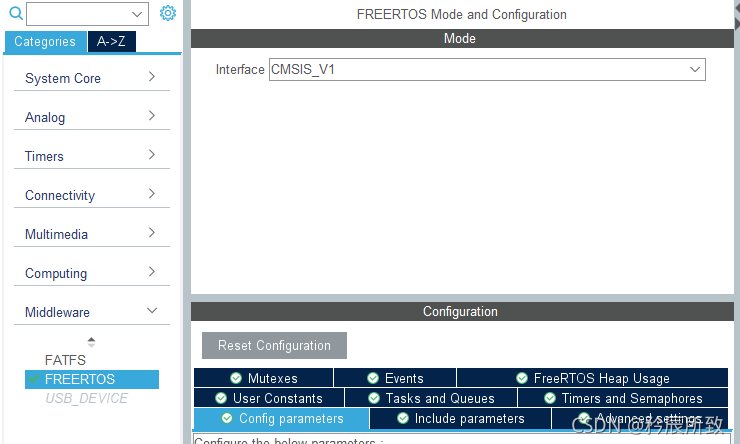The width and height of the screenshot is (740, 444).
Task: Open the User Constants tab
Action: point(269,398)
